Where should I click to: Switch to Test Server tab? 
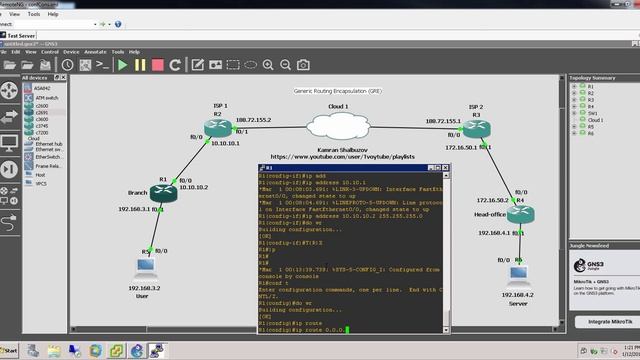tap(18, 36)
